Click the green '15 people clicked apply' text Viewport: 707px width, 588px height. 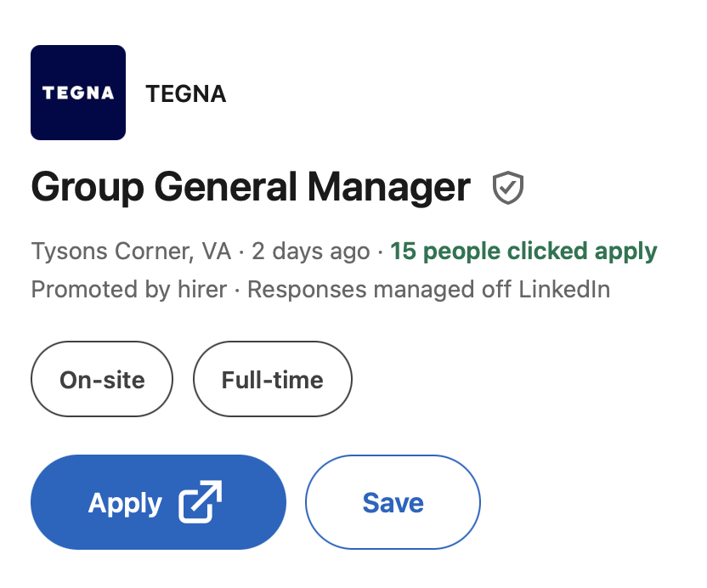coord(523,252)
